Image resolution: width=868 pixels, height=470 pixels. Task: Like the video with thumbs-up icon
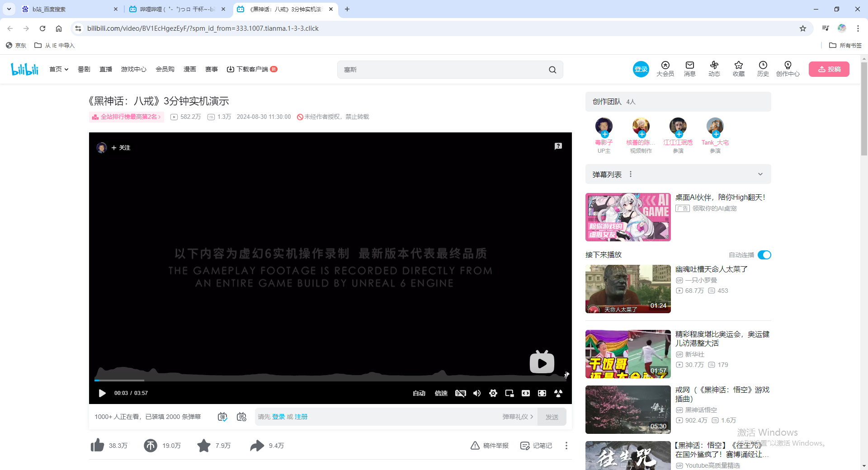pos(97,446)
